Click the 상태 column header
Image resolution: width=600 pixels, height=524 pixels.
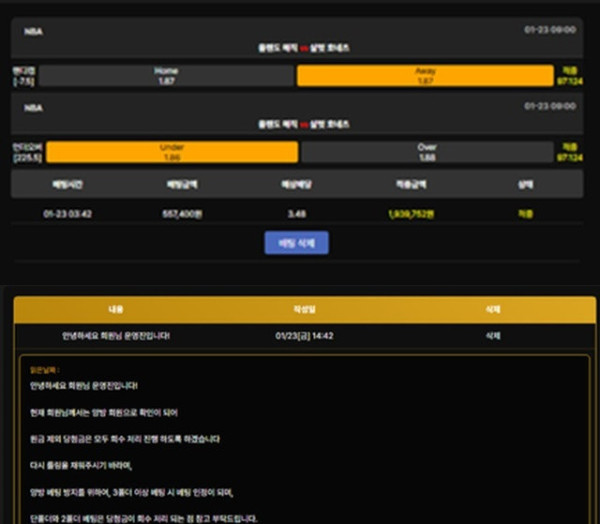[x=525, y=185]
